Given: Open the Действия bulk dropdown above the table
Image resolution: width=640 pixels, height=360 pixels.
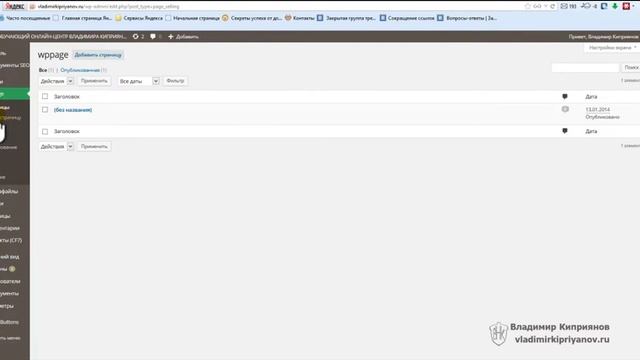Looking at the screenshot, I should pyautogui.click(x=56, y=81).
